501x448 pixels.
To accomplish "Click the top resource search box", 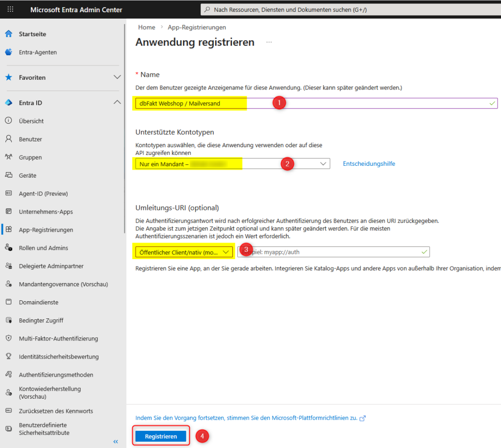I will click(x=342, y=10).
